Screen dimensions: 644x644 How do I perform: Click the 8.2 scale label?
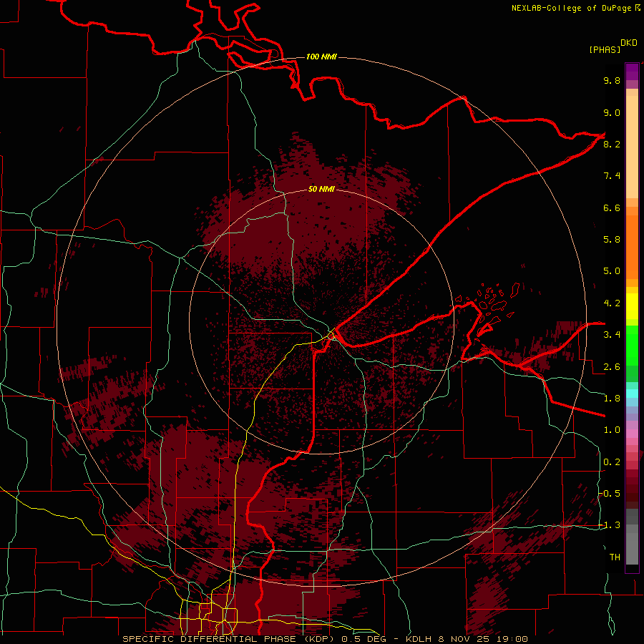point(612,144)
